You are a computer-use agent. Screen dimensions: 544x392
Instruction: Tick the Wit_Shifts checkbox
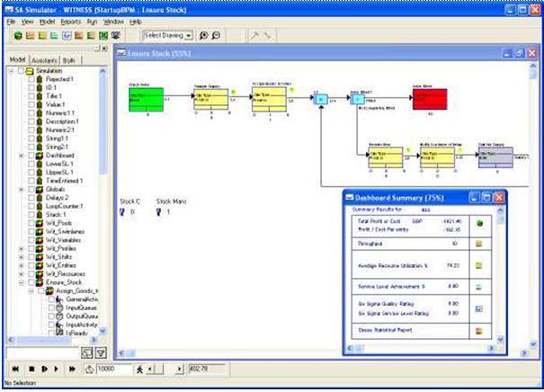pyautogui.click(x=31, y=257)
